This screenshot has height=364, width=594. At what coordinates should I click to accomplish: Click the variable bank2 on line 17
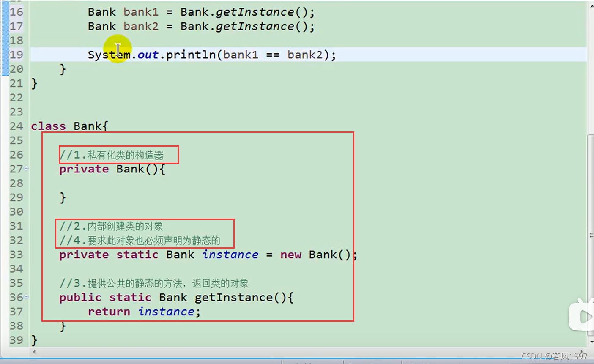tap(141, 26)
